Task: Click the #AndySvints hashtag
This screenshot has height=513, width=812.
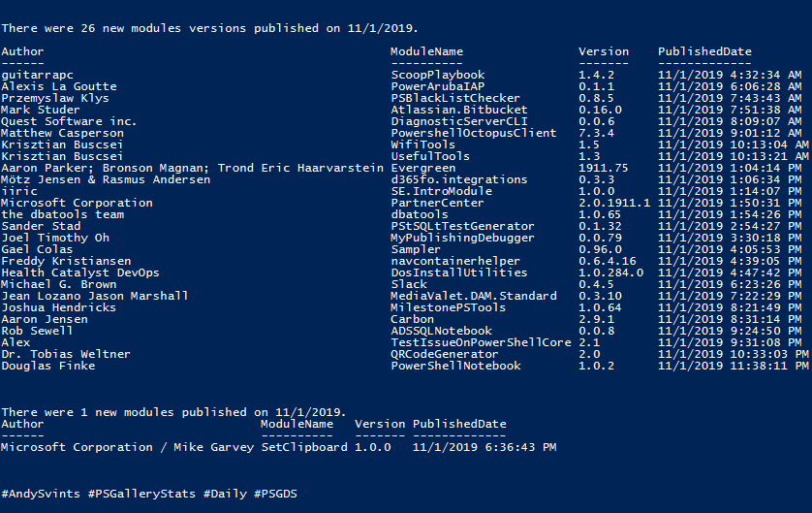Action: pyautogui.click(x=41, y=494)
